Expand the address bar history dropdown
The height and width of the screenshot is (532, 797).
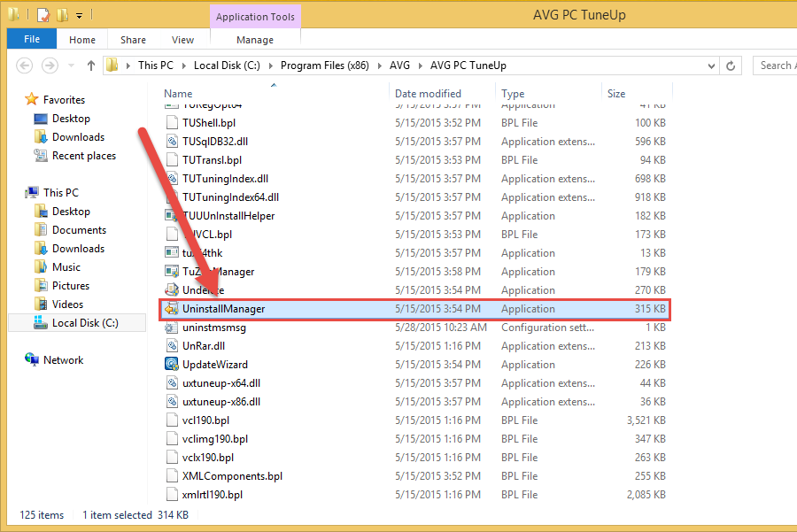tap(711, 66)
